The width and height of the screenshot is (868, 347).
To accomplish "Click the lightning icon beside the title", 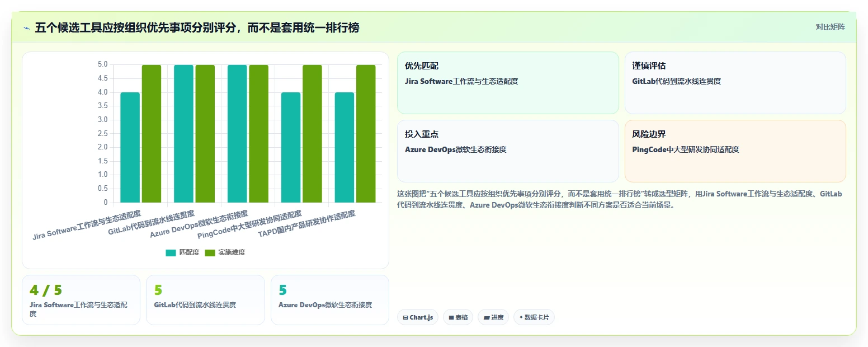I will point(27,27).
